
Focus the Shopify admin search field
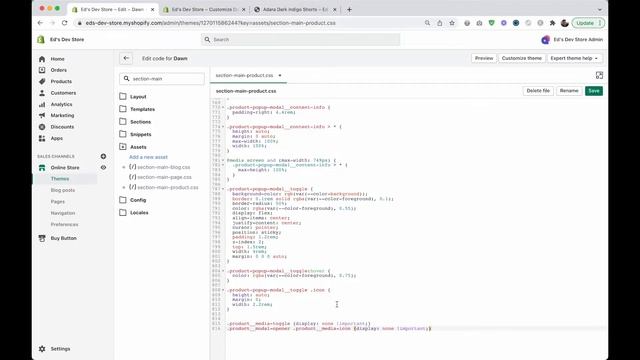(301, 40)
